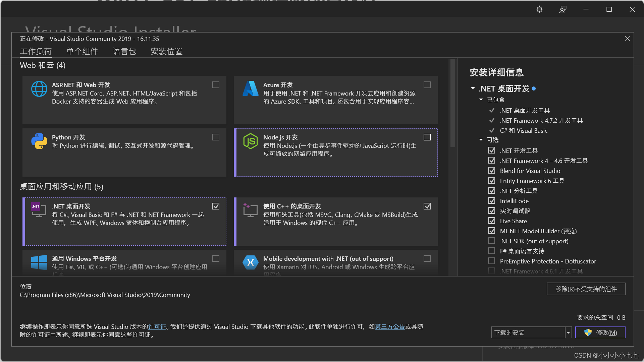Click the Azure development logo icon
Viewport: 644px width, 362px height.
coord(250,88)
